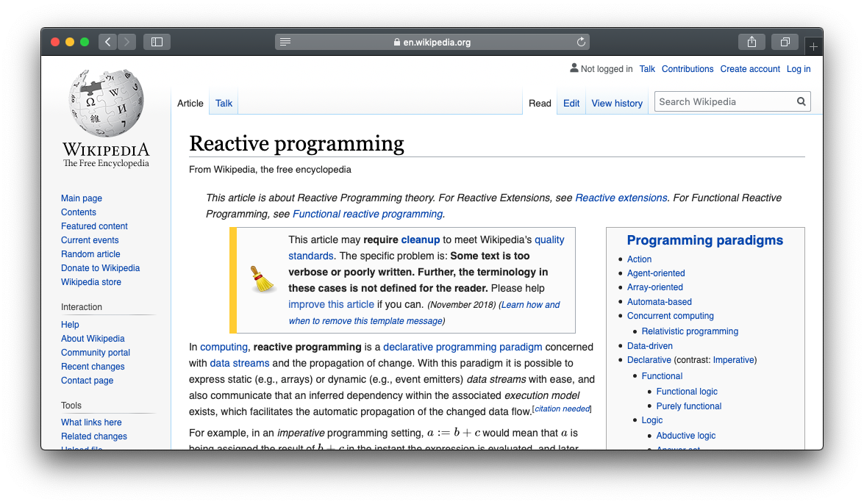
Task: Click What links here under Tools
Action: [x=91, y=422]
